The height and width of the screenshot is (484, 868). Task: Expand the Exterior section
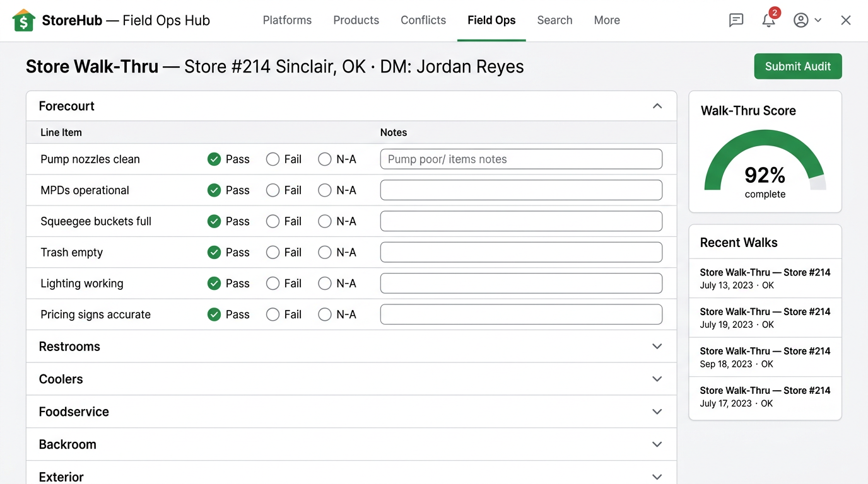point(657,477)
